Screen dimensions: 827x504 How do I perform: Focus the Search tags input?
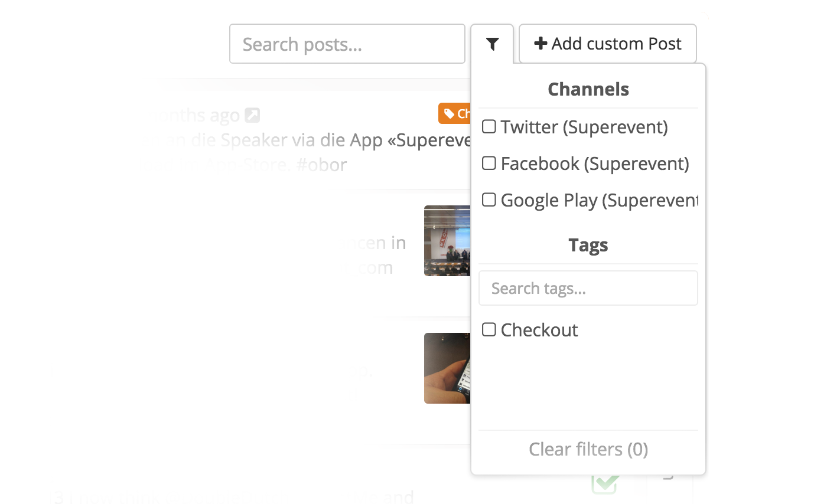coord(588,288)
